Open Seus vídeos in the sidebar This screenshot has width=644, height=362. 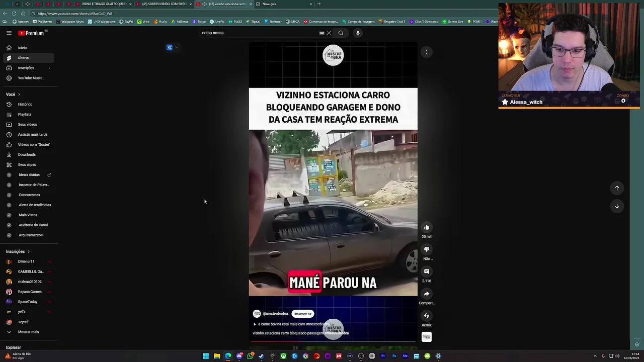click(x=29, y=125)
